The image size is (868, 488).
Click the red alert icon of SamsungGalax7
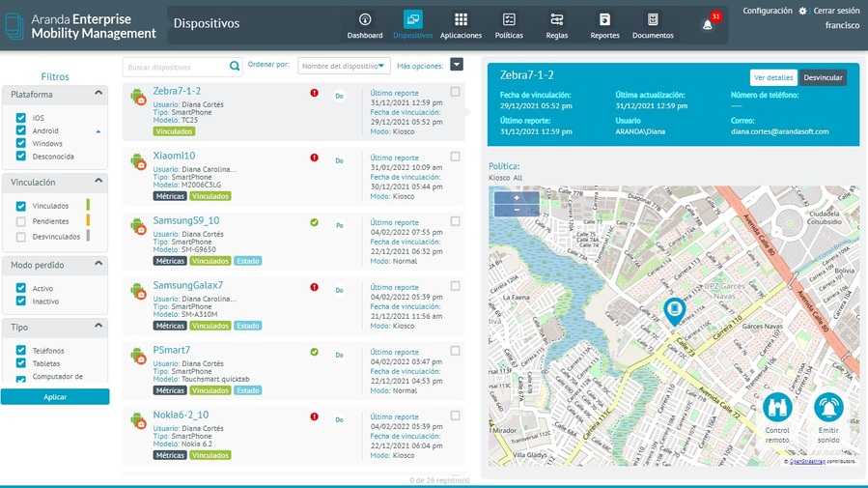coord(315,287)
